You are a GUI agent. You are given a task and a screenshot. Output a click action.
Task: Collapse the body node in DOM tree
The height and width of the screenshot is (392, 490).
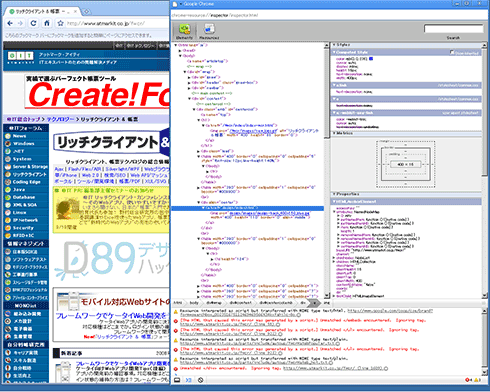click(180, 56)
